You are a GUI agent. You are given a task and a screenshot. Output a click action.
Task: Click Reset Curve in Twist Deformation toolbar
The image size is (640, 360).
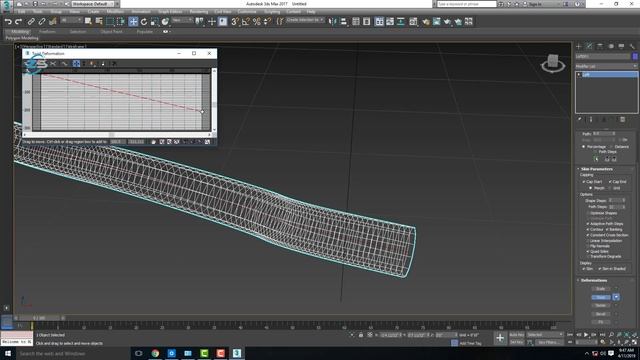(114, 64)
